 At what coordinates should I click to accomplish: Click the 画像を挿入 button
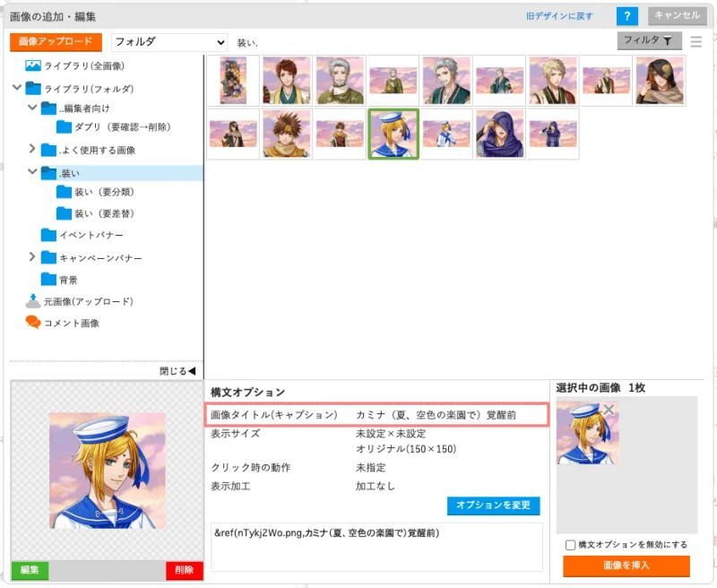(626, 566)
